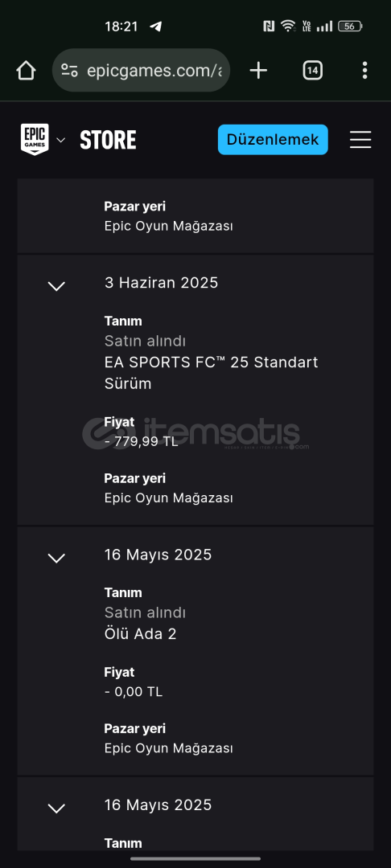This screenshot has width=391, height=868.
Task: Tap the Wi-Fi status icon
Action: 287,26
